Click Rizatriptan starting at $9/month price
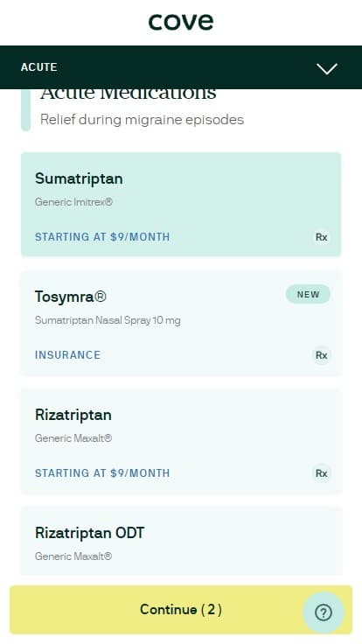 tap(102, 472)
